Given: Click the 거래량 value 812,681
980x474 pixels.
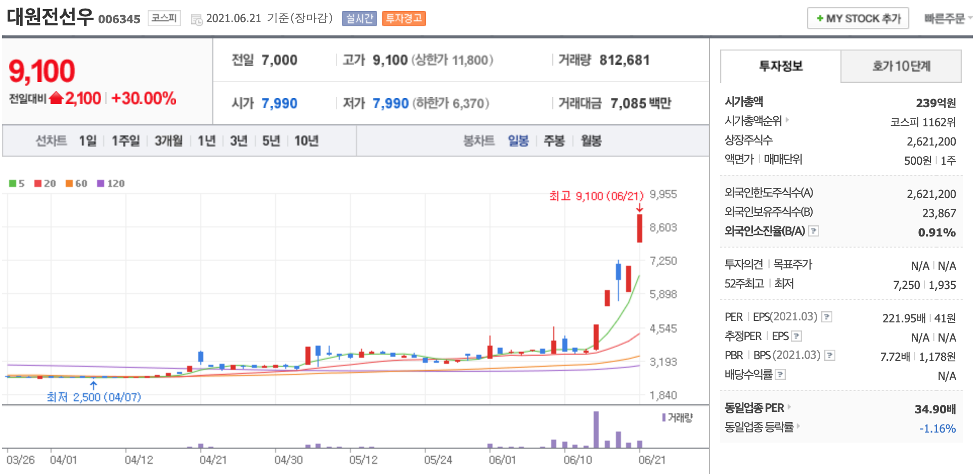Looking at the screenshot, I should (x=625, y=60).
